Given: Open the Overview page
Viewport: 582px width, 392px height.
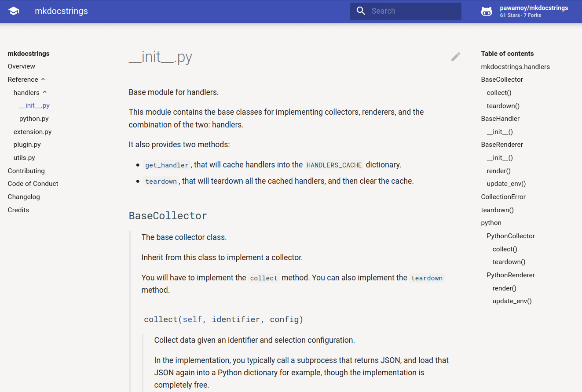Looking at the screenshot, I should point(21,66).
